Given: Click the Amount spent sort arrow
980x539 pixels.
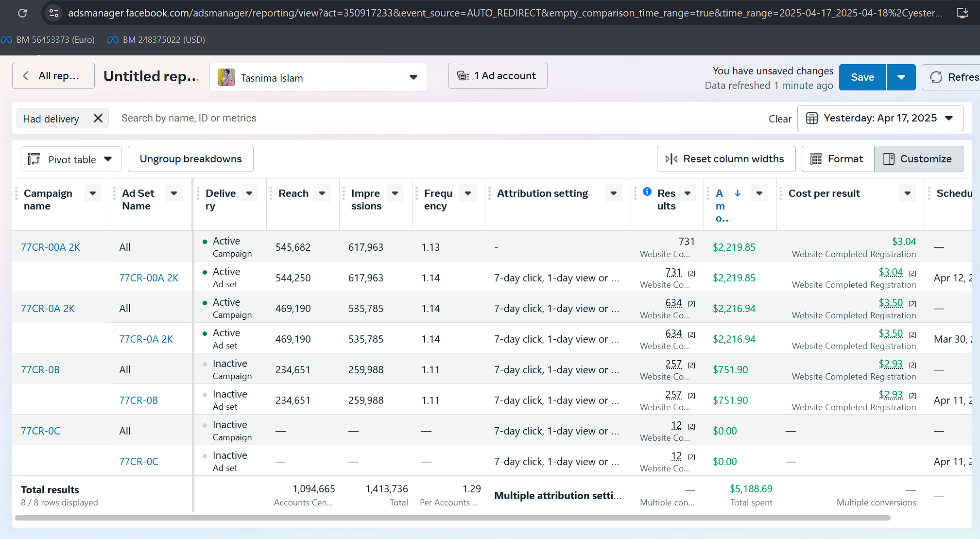Looking at the screenshot, I should (x=738, y=193).
